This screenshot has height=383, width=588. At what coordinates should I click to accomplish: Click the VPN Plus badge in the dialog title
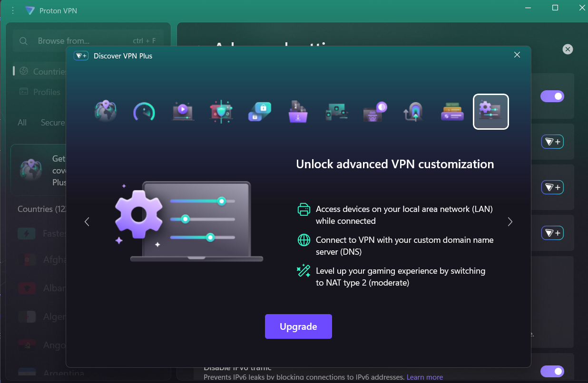pos(81,56)
